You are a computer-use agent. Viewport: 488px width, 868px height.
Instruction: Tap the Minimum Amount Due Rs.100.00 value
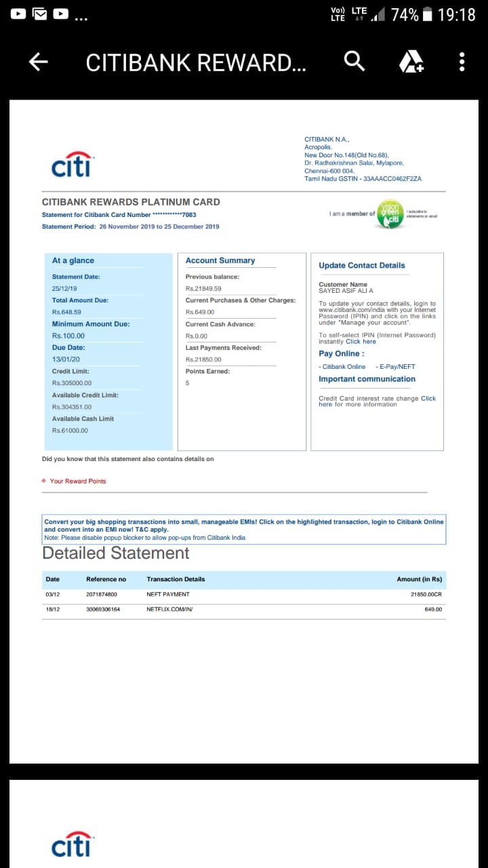coord(68,336)
